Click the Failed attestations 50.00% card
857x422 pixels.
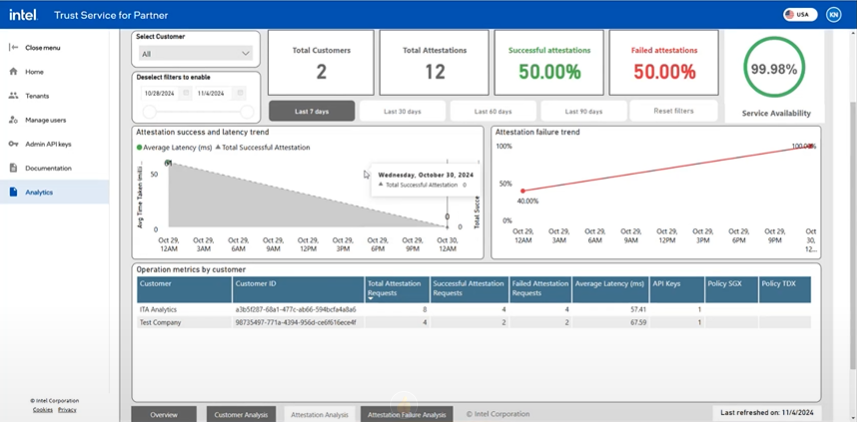[664, 62]
